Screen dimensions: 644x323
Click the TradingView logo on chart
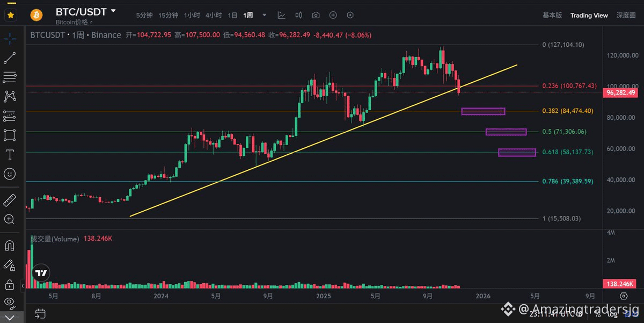[x=41, y=272]
